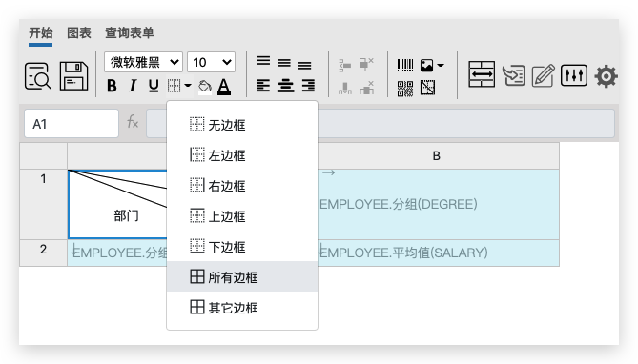This screenshot has height=364, width=638.
Task: Toggle underline formatting
Action: (x=154, y=86)
